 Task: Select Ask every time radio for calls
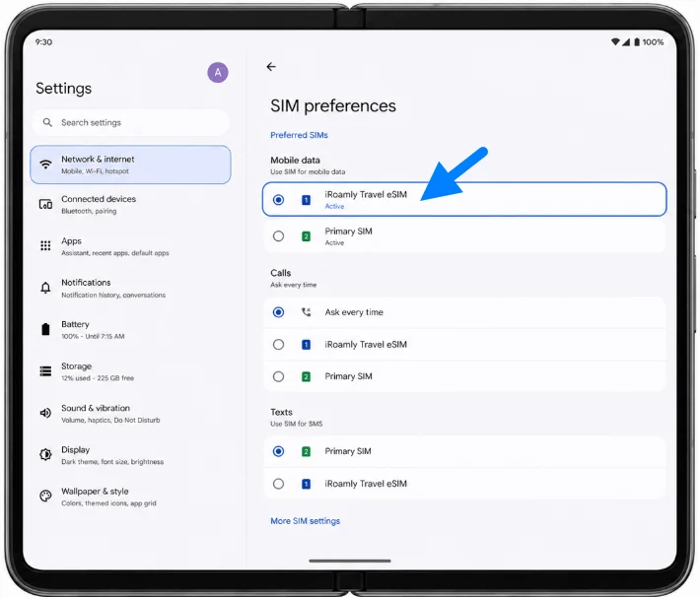pos(278,312)
